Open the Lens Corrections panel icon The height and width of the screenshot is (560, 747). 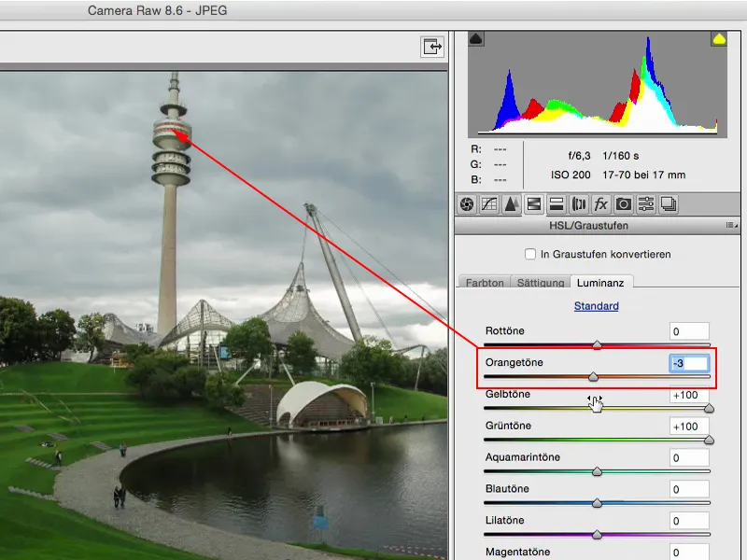(578, 204)
